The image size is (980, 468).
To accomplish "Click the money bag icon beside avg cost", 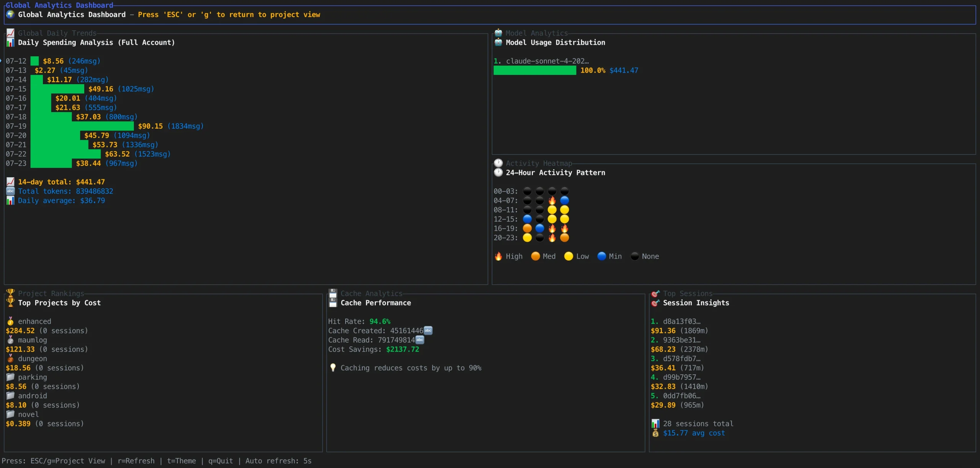I will [655, 433].
